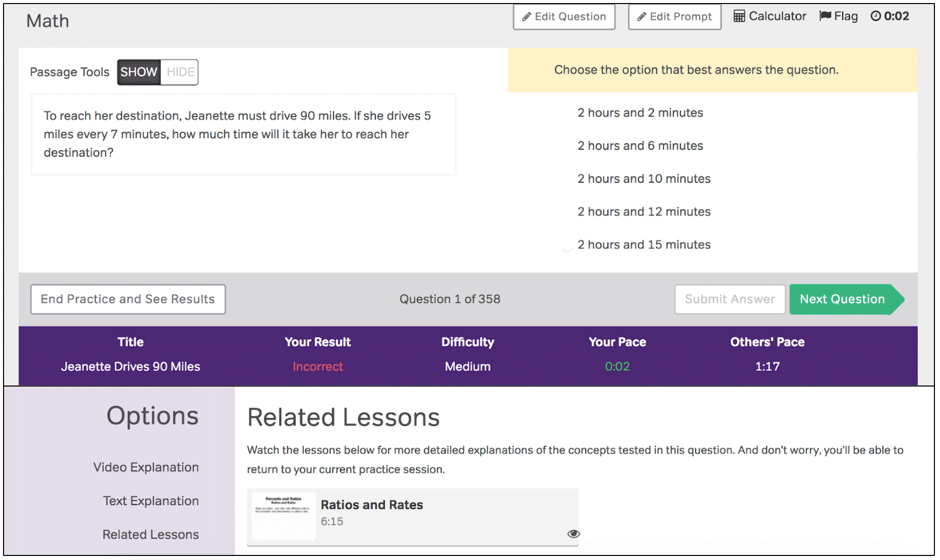The image size is (940, 560).
Task: Select answer 2 hours and 12 minutes
Action: [x=644, y=212]
